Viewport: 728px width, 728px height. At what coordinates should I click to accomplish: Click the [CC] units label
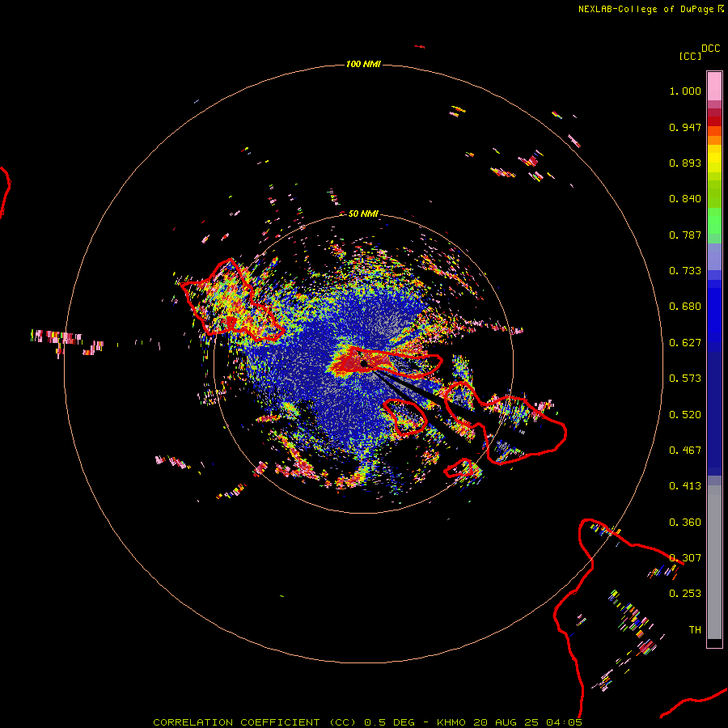[690, 56]
